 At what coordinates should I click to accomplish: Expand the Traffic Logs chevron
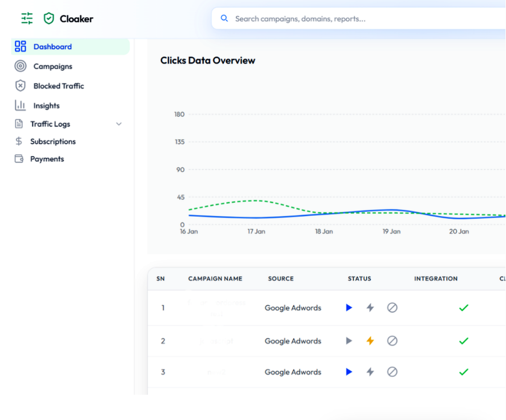tap(119, 124)
